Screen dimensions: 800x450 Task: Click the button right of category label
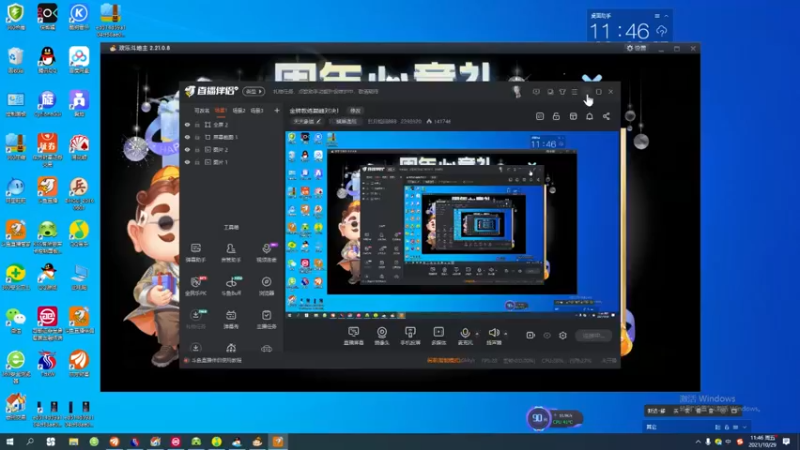click(x=345, y=121)
